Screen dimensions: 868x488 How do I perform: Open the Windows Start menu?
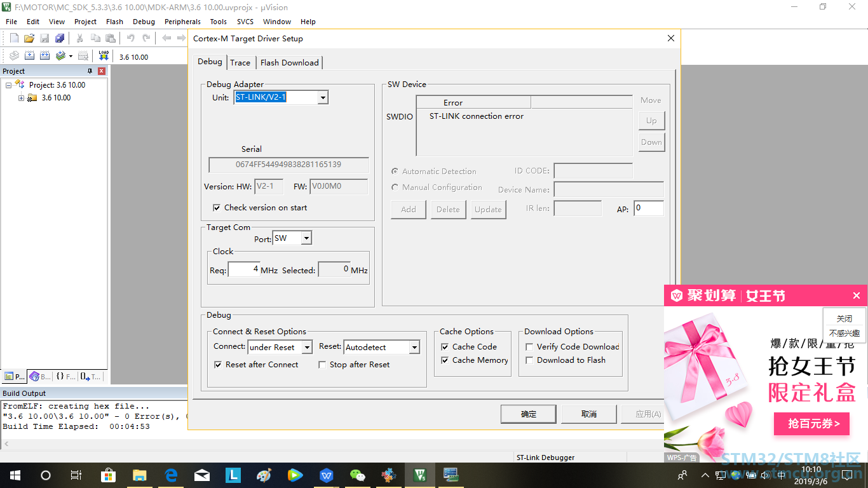(15, 475)
